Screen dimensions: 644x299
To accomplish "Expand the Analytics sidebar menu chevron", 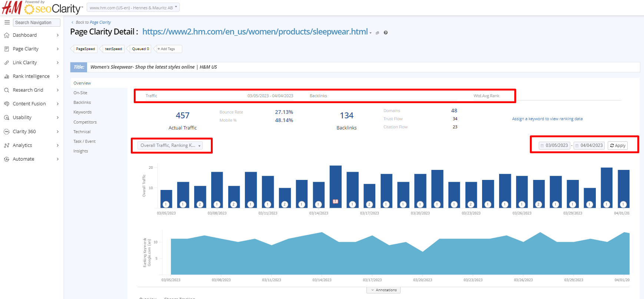I will (57, 145).
